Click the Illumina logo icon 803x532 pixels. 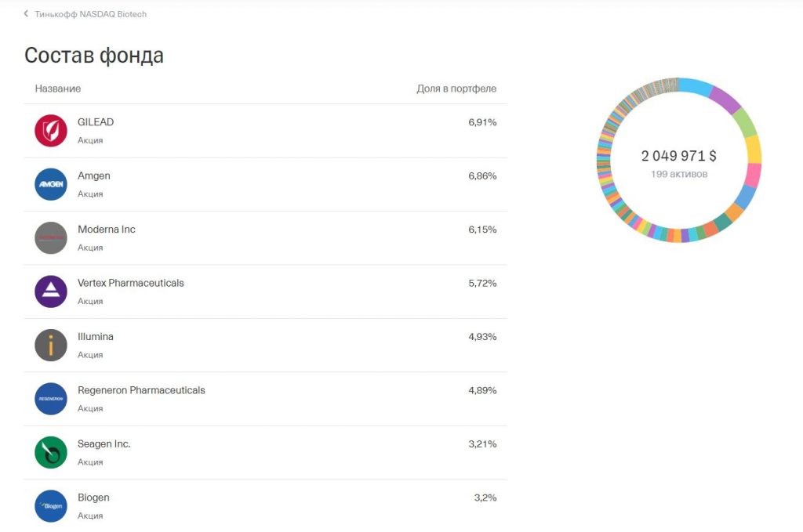51,345
